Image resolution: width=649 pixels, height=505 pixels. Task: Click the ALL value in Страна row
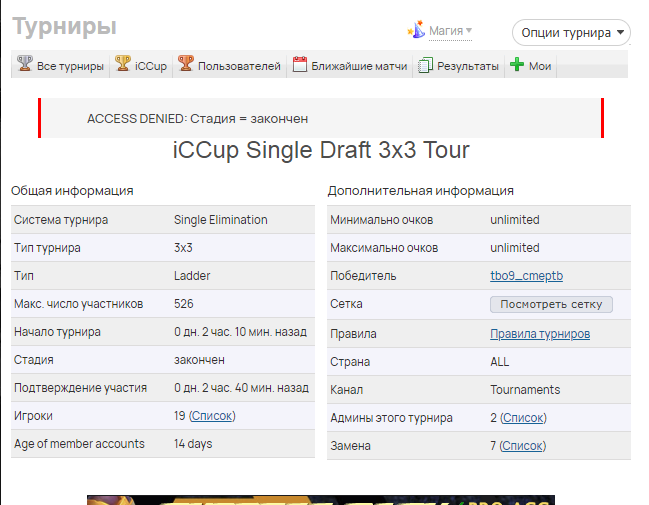click(x=500, y=362)
